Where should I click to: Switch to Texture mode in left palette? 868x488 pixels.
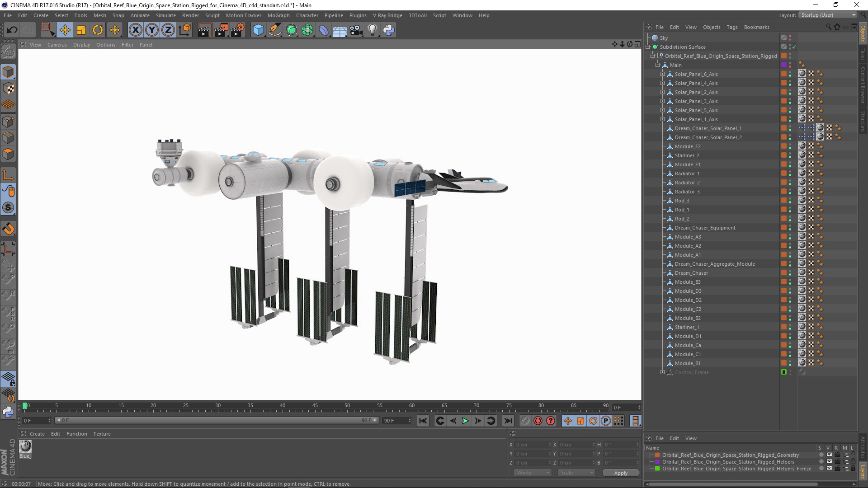[8, 89]
